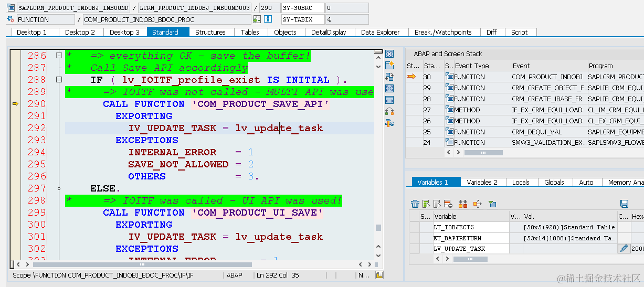
Task: Open the tool services wrench icon
Action: click(389, 123)
